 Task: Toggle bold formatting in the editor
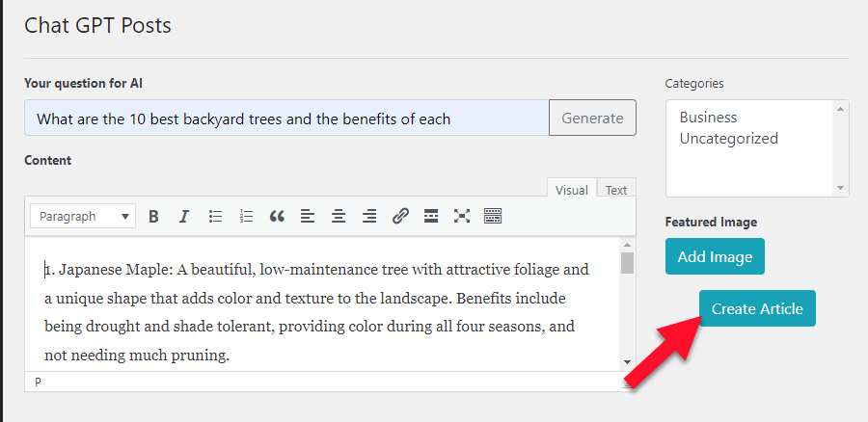(153, 217)
